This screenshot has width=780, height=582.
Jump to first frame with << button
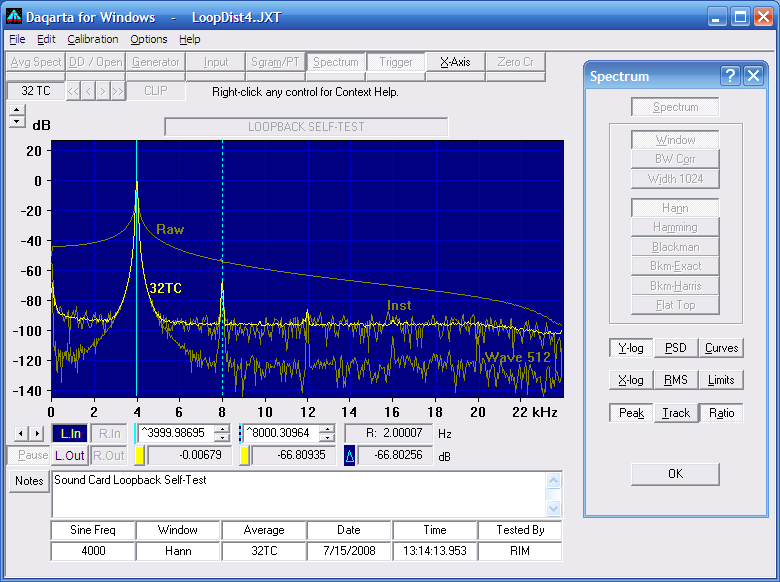tap(73, 92)
